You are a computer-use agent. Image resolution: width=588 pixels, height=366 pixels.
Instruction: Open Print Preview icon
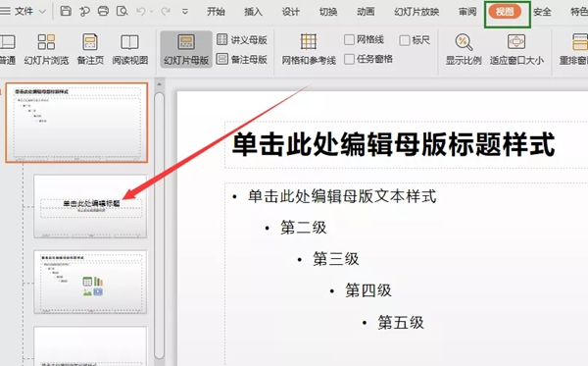coord(122,11)
